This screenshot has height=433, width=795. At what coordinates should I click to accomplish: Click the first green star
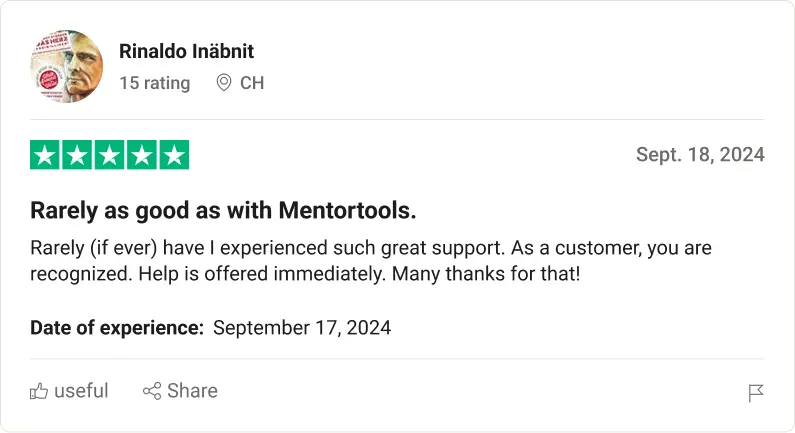(x=44, y=155)
